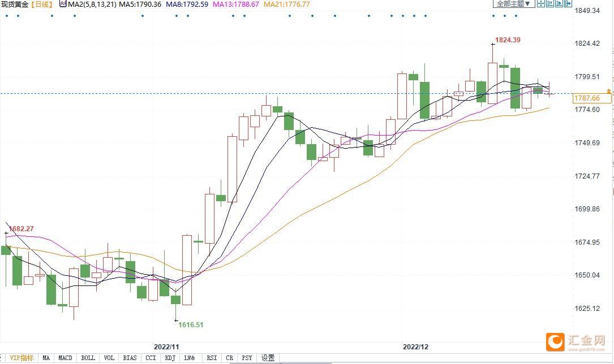Switch to the CCI indicator
This screenshot has height=364, width=614.
[151, 358]
